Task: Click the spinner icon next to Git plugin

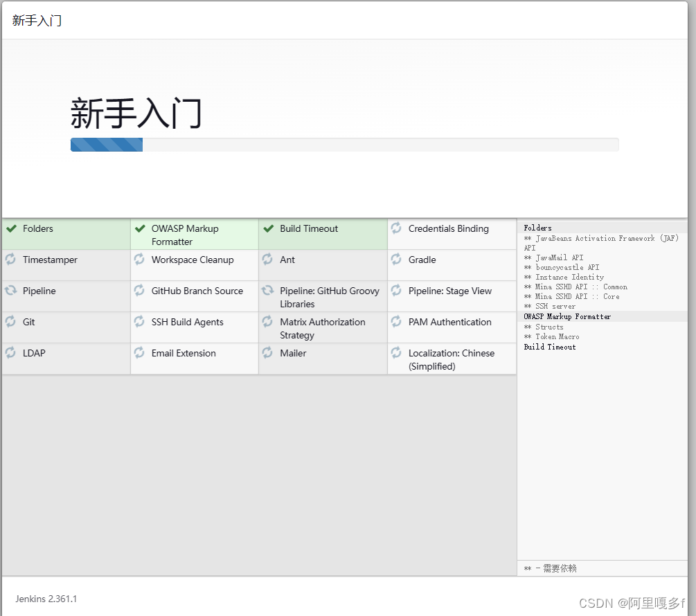Action: (12, 322)
